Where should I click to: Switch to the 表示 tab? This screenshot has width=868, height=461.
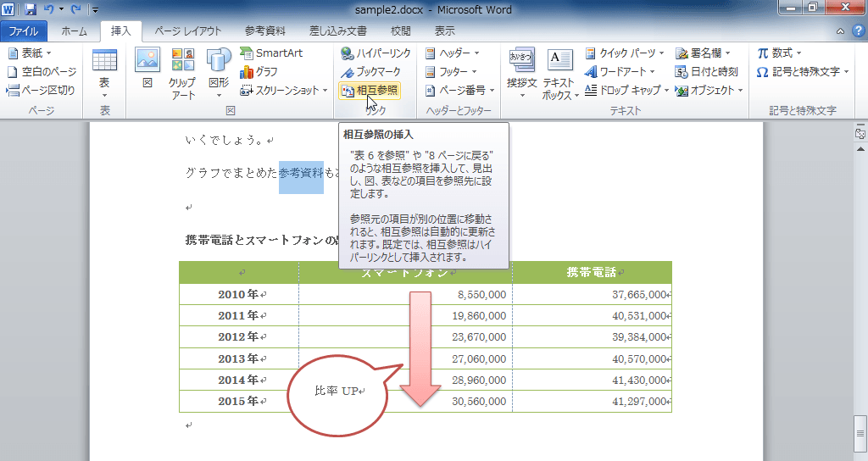(444, 31)
